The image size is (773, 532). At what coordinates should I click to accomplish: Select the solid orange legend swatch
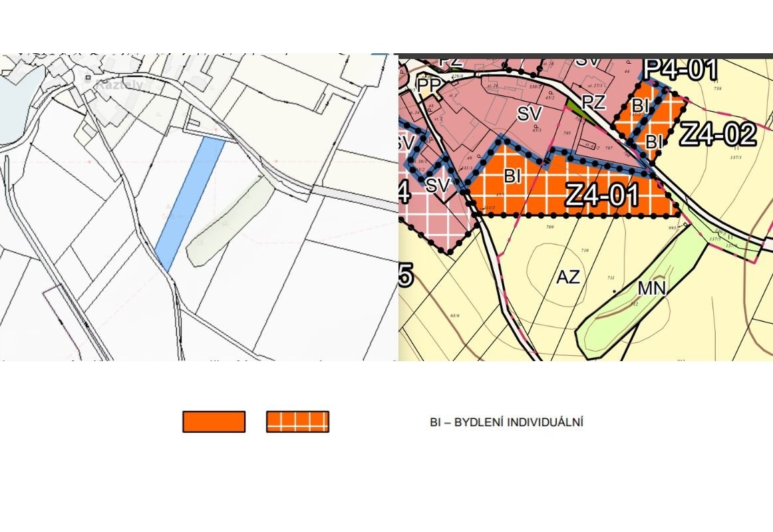(x=214, y=422)
